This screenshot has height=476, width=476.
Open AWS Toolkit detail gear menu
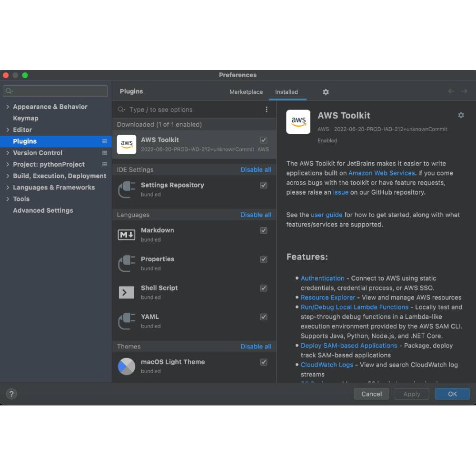tap(461, 115)
